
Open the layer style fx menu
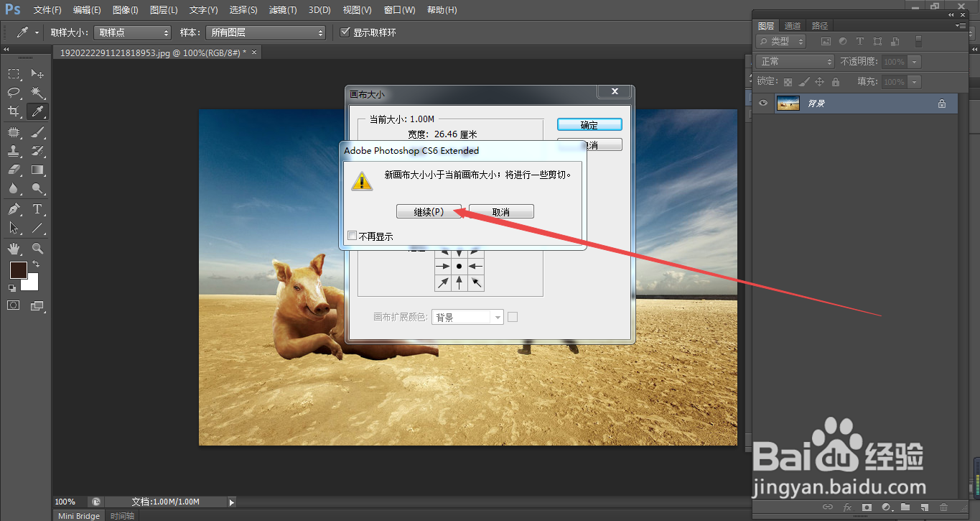(847, 507)
